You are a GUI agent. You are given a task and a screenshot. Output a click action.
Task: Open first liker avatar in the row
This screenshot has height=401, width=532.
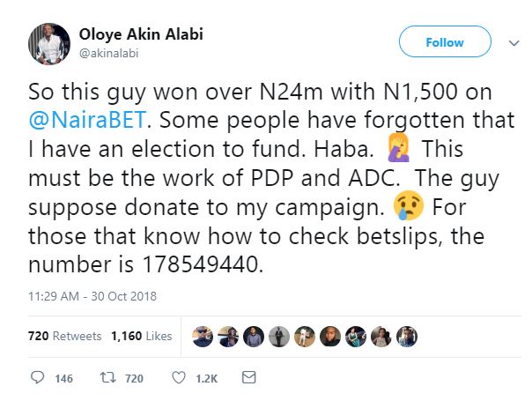pos(203,337)
